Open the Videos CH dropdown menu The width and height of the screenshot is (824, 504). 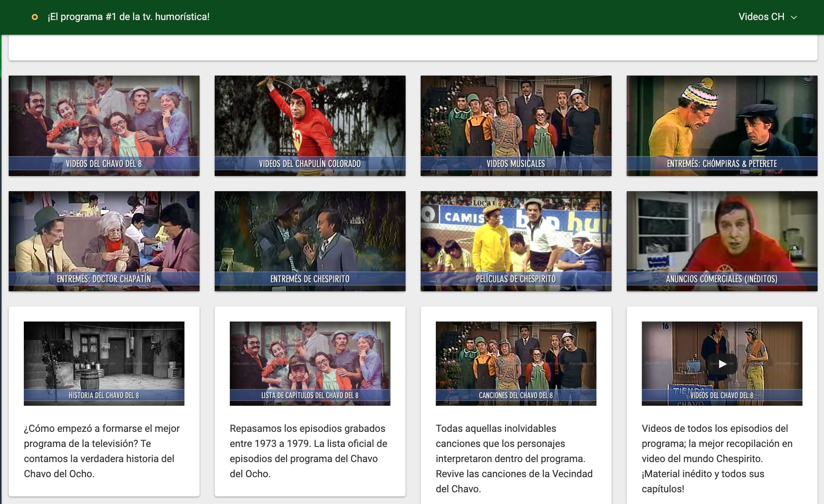click(x=761, y=17)
